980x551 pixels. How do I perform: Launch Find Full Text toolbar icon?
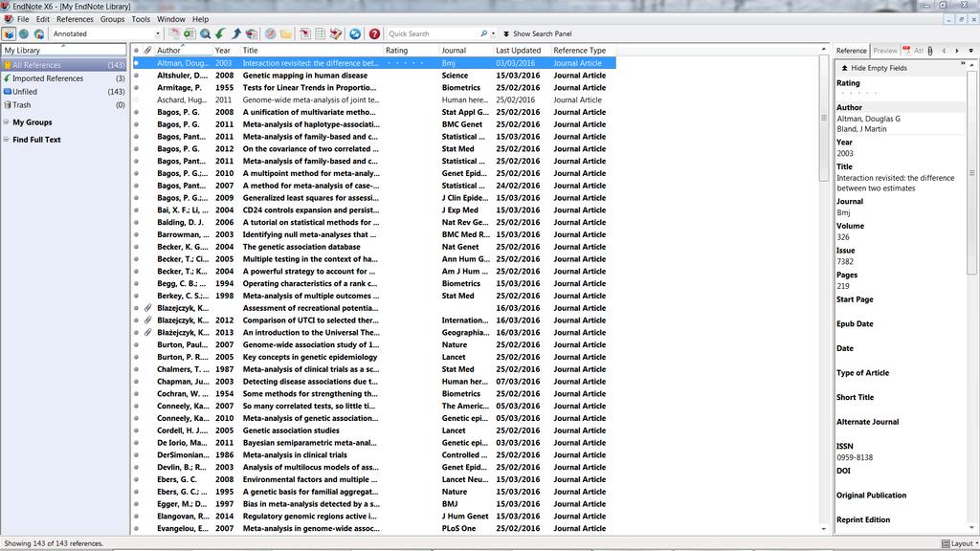[x=252, y=33]
